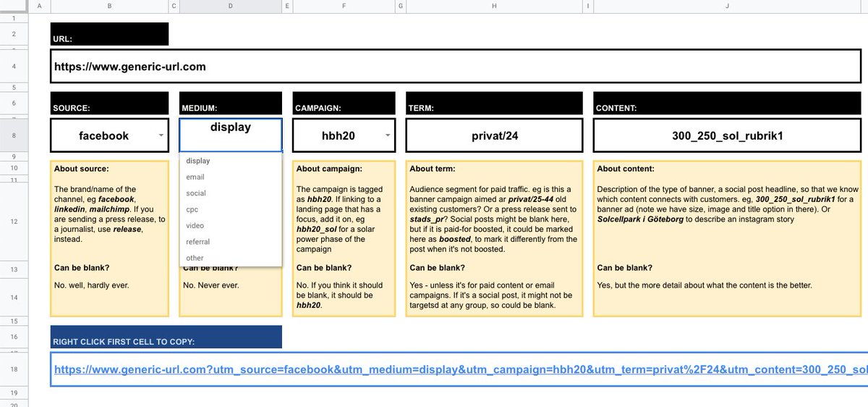The image size is (868, 407).
Task: Click the source description mentioning linkedin, mailchimp
Action: pos(110,214)
